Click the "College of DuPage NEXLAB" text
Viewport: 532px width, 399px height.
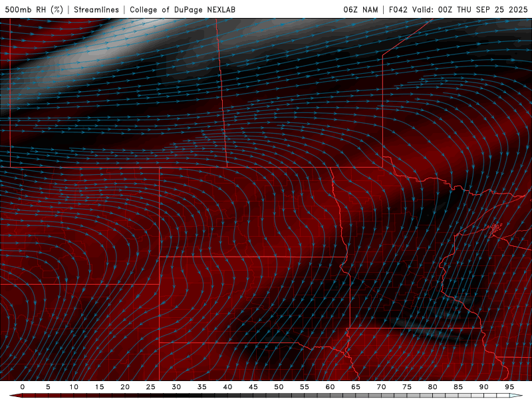point(182,9)
